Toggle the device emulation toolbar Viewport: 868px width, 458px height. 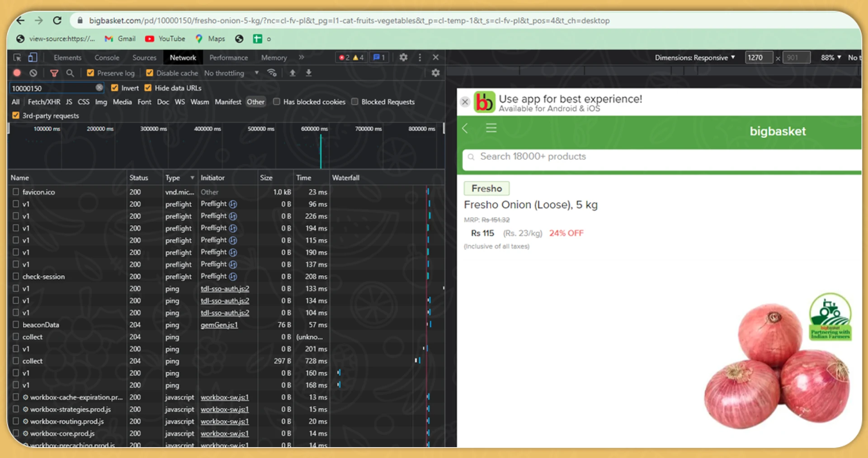pos(32,57)
